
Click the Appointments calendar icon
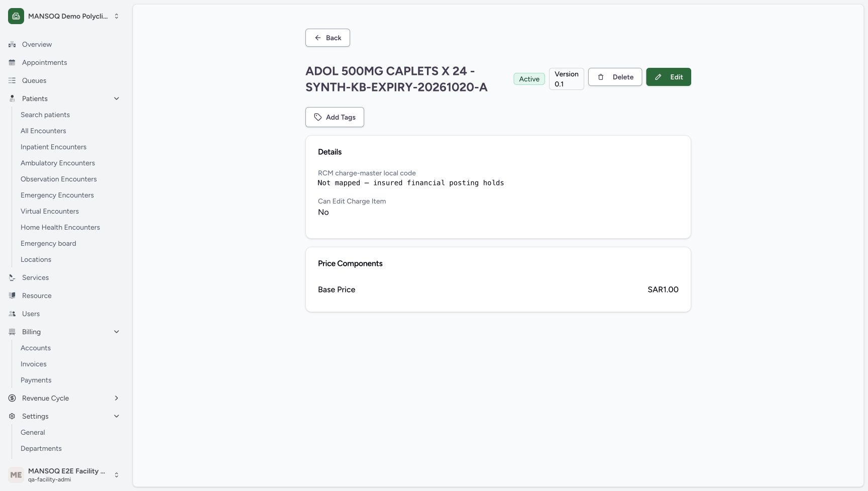12,62
